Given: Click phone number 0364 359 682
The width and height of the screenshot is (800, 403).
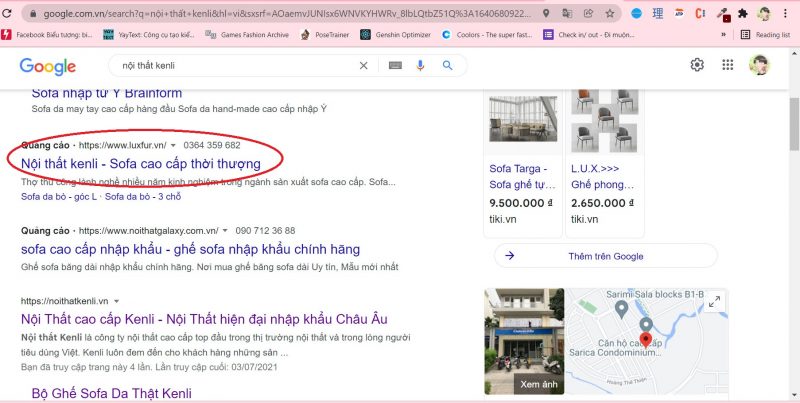Looking at the screenshot, I should [x=212, y=145].
